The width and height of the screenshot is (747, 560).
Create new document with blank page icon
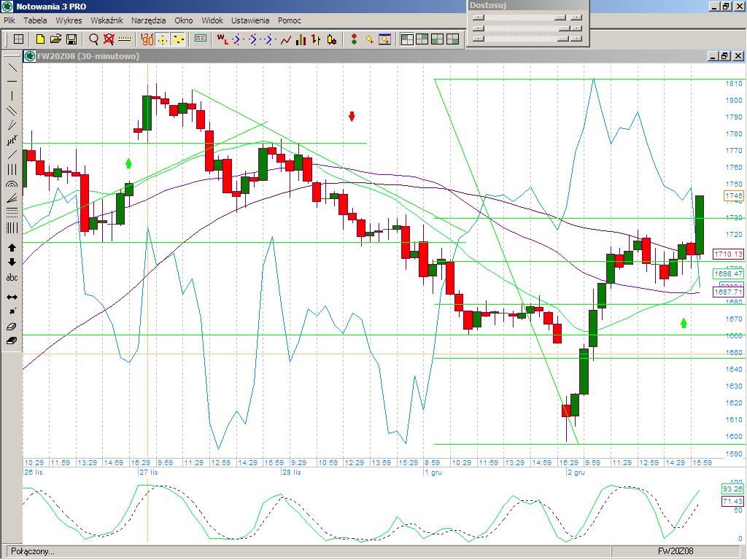tap(40, 39)
